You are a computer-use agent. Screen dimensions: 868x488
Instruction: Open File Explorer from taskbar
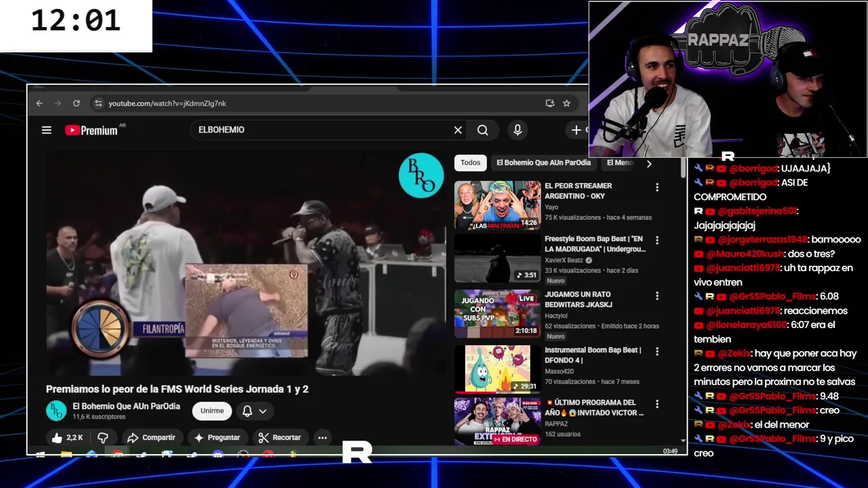click(x=66, y=453)
